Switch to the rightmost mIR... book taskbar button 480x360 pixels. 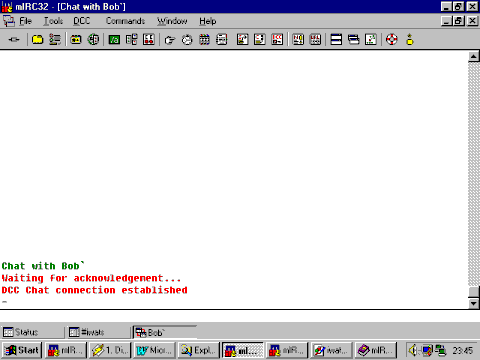(376, 350)
